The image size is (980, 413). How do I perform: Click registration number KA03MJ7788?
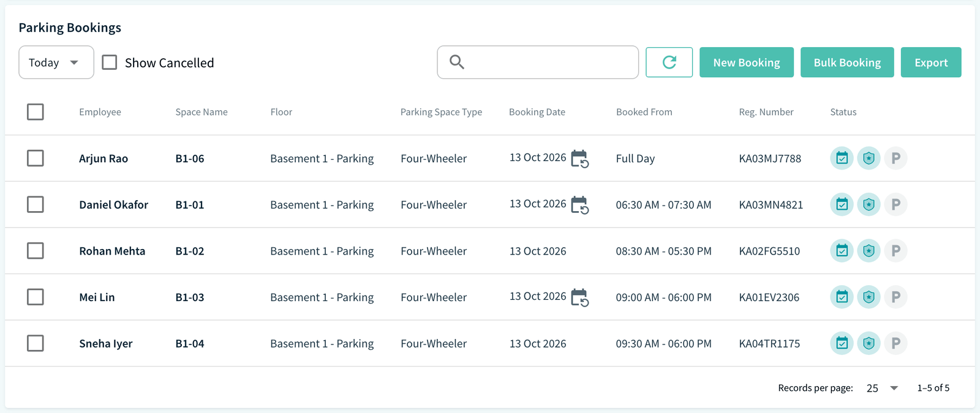coord(770,158)
